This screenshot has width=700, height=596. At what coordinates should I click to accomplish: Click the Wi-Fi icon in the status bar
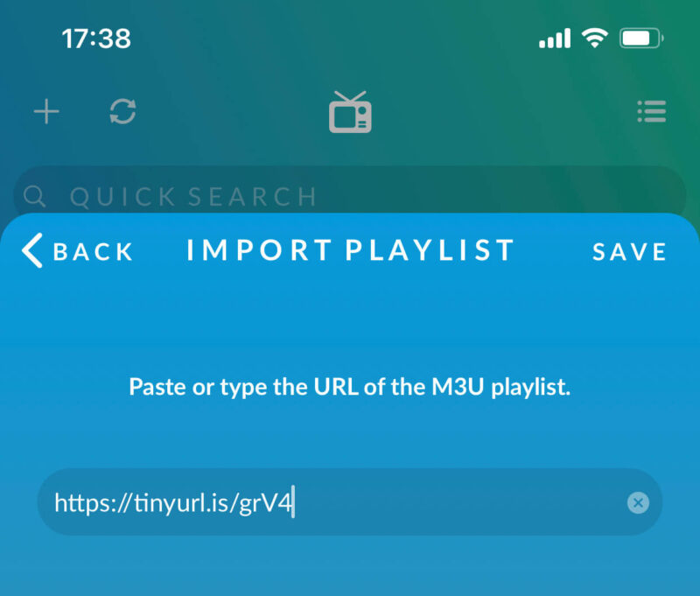[x=597, y=38]
